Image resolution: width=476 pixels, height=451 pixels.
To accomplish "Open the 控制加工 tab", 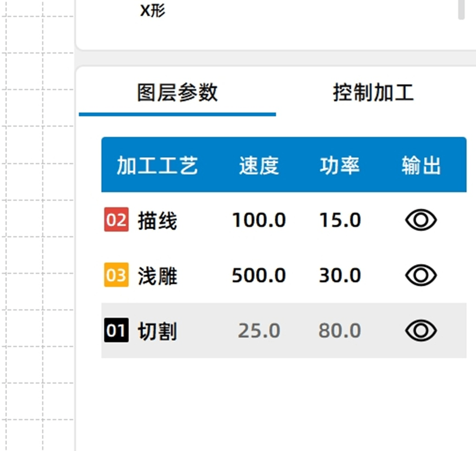I will (373, 92).
